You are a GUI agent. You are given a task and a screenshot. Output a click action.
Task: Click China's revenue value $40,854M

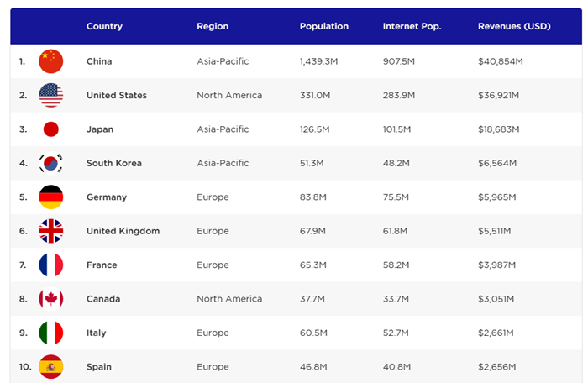pos(501,61)
